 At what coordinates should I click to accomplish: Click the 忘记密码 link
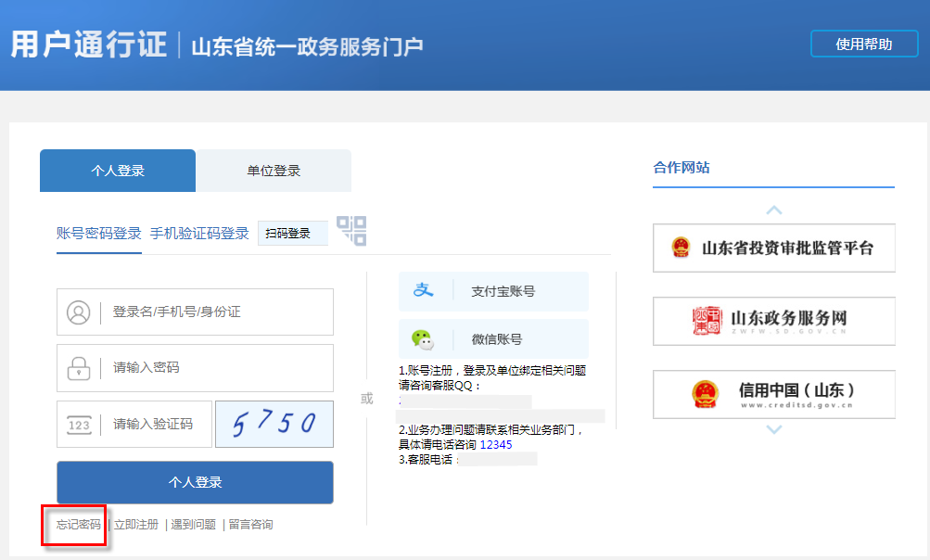[79, 525]
